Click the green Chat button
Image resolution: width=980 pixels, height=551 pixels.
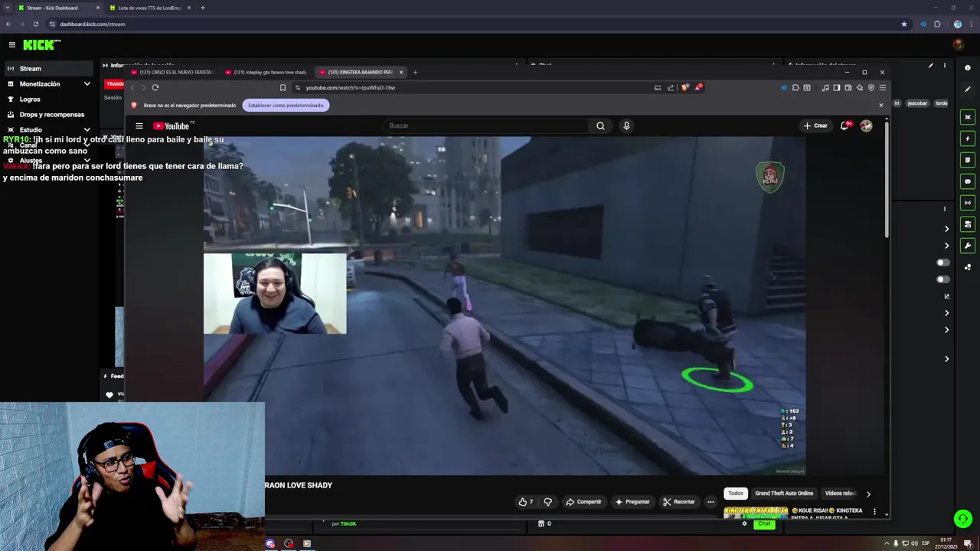(763, 524)
